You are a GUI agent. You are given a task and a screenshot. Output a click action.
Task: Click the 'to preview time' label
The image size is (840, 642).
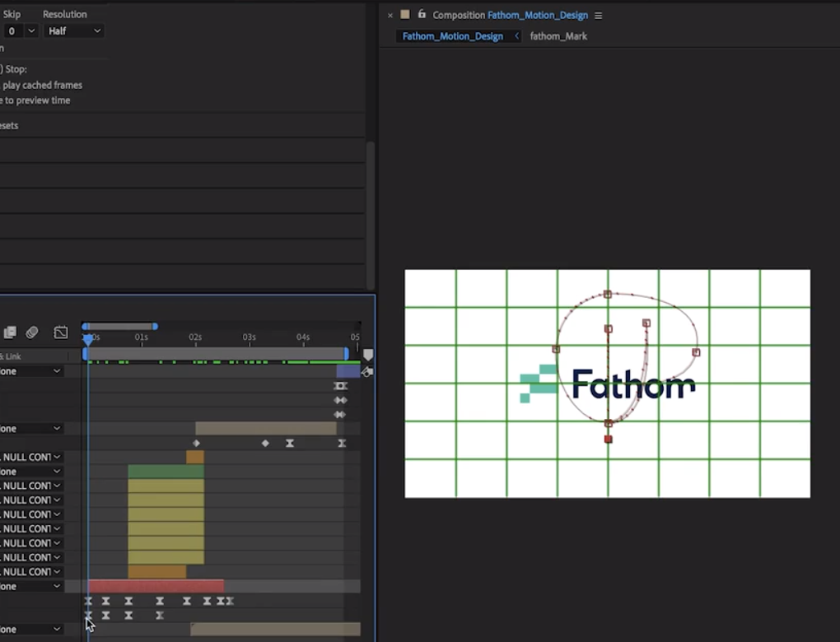(x=38, y=100)
